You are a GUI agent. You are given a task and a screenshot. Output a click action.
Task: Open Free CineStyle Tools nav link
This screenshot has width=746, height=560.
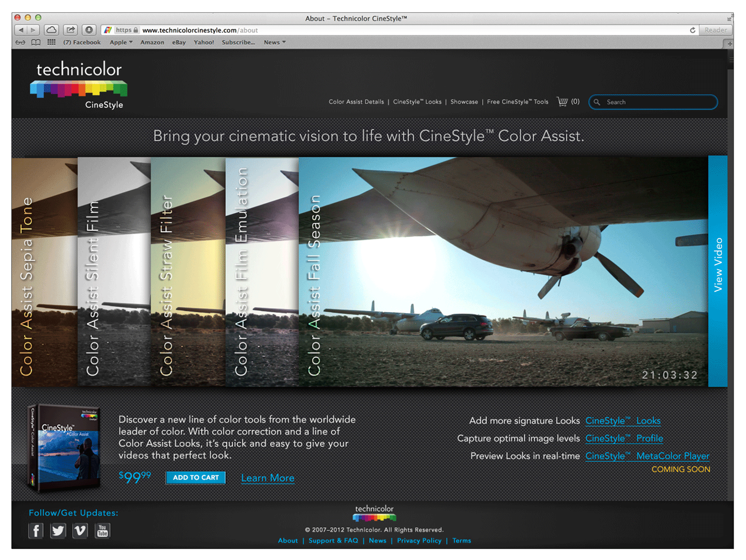click(x=518, y=102)
